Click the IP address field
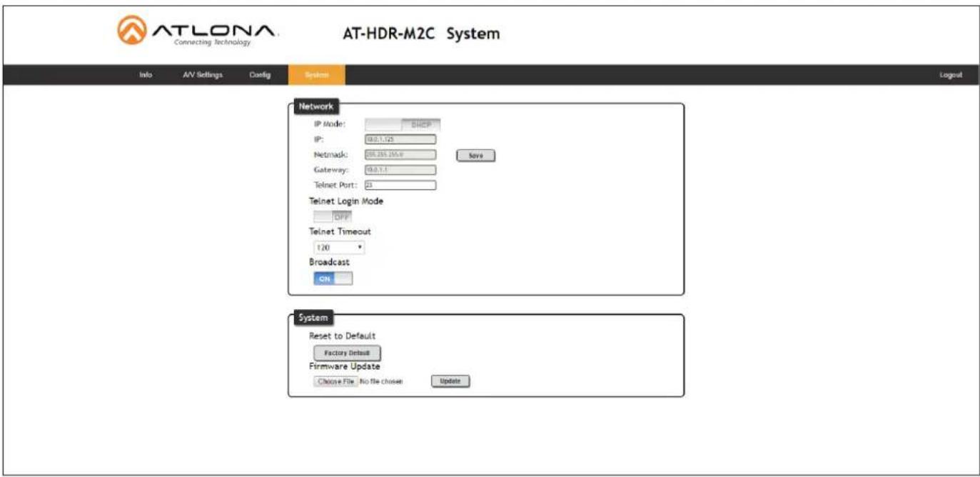This screenshot has width=980, height=477. (400, 139)
